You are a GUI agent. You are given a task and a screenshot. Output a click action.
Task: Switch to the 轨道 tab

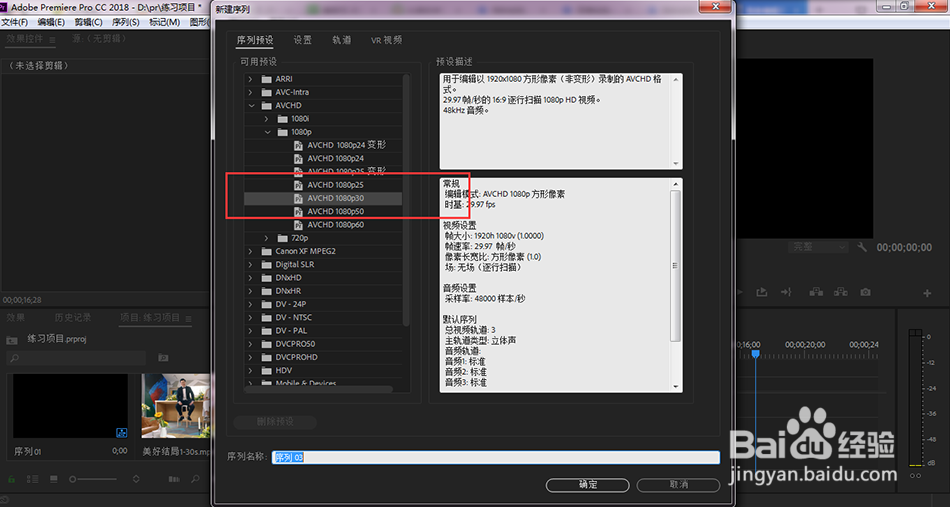[342, 40]
